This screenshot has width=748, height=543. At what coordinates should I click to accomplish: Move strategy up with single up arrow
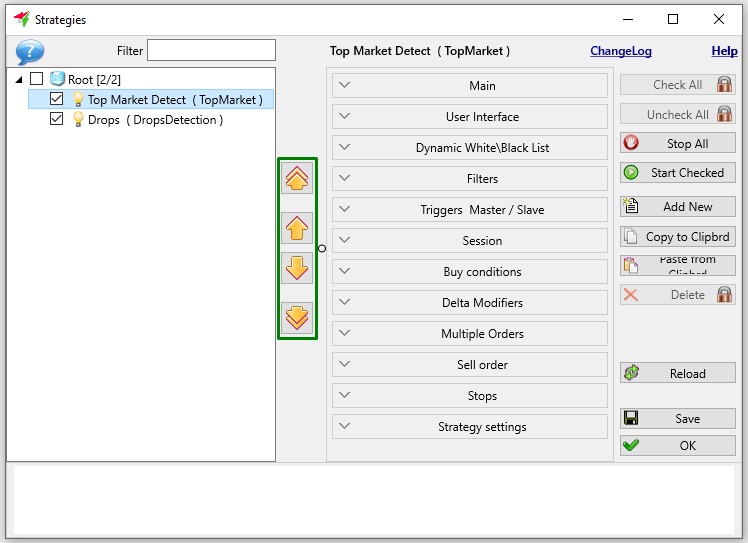tap(297, 228)
